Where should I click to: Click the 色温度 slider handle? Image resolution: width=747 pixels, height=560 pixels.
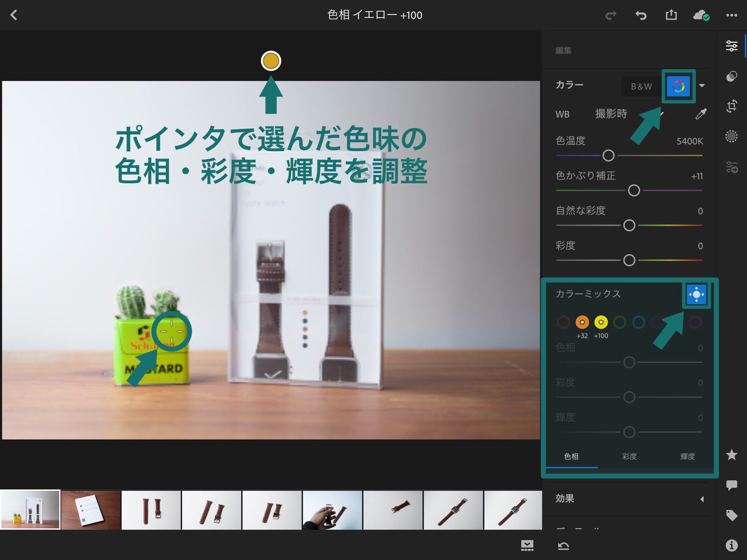pos(608,156)
